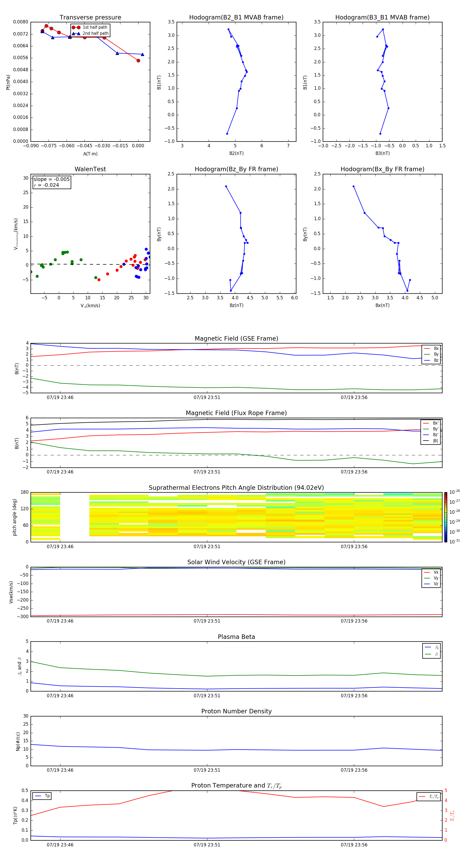
Task: Click the first hour label in the pitch angle plot
Action: click(60, 547)
